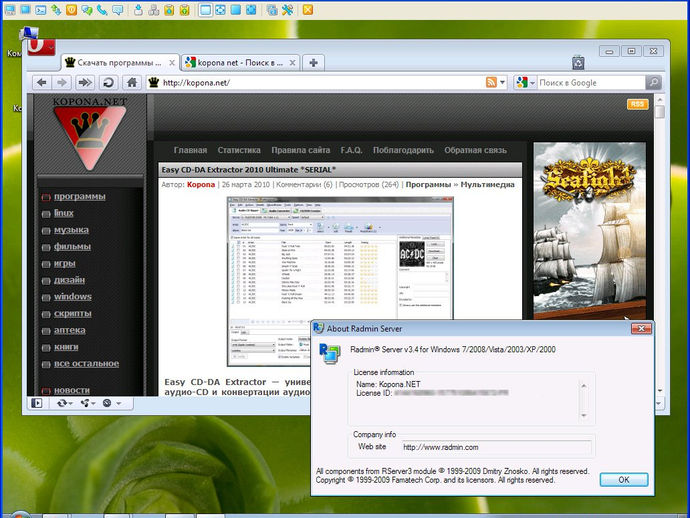
Task: Click the Web site field in About dialog
Action: (x=496, y=447)
